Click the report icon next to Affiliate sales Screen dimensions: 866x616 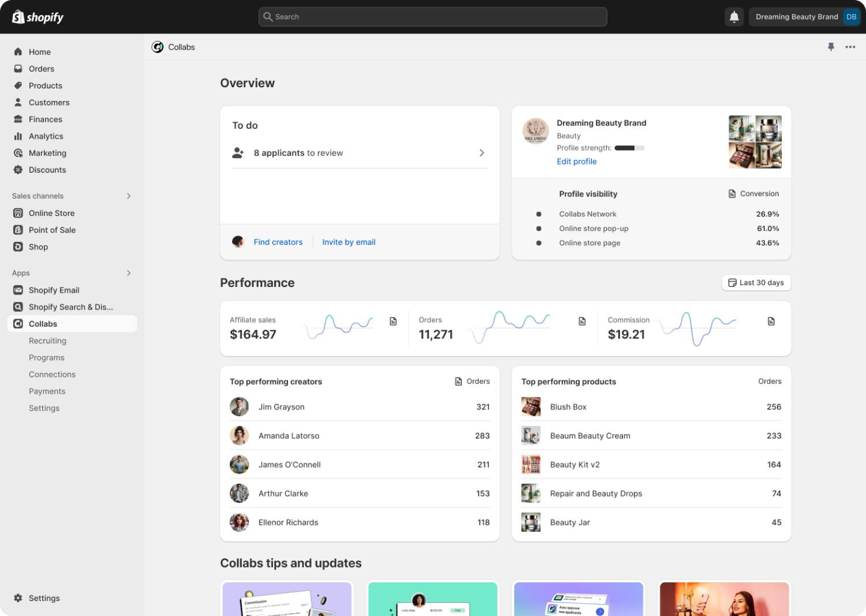pos(393,321)
